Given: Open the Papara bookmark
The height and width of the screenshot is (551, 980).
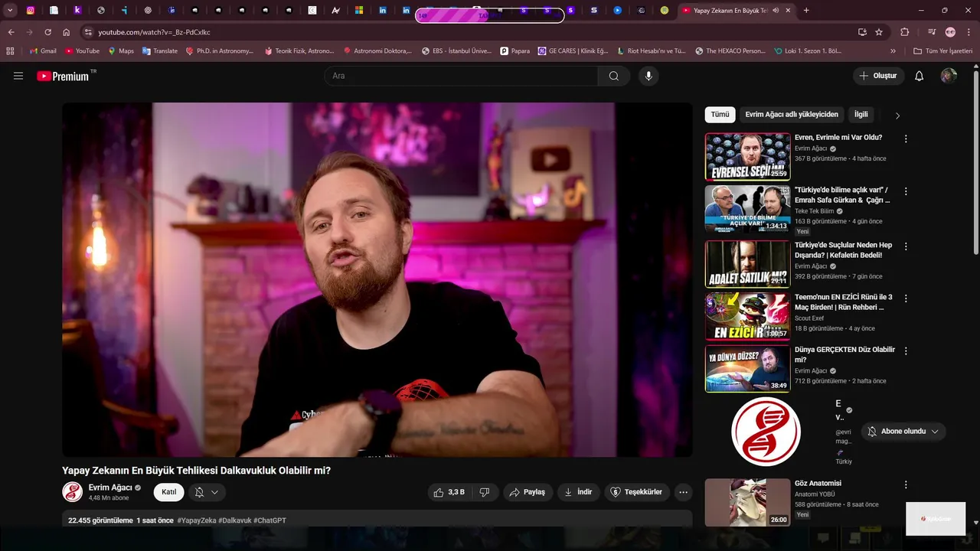Looking at the screenshot, I should click(514, 51).
